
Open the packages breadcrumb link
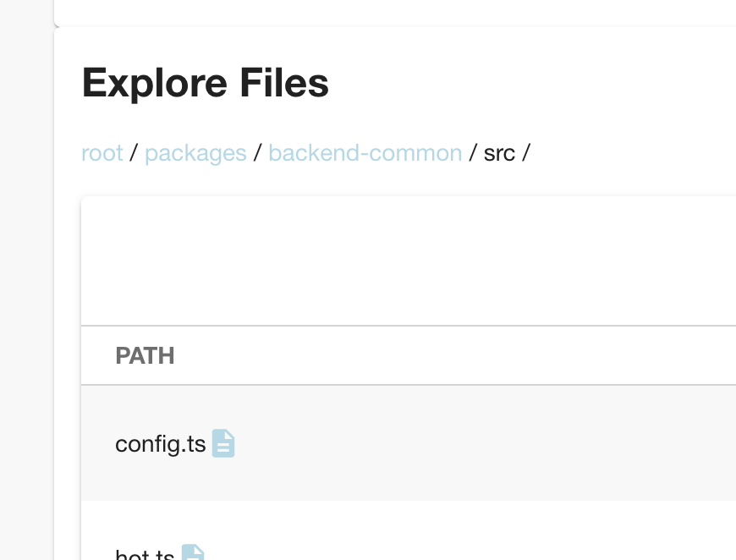point(195,153)
